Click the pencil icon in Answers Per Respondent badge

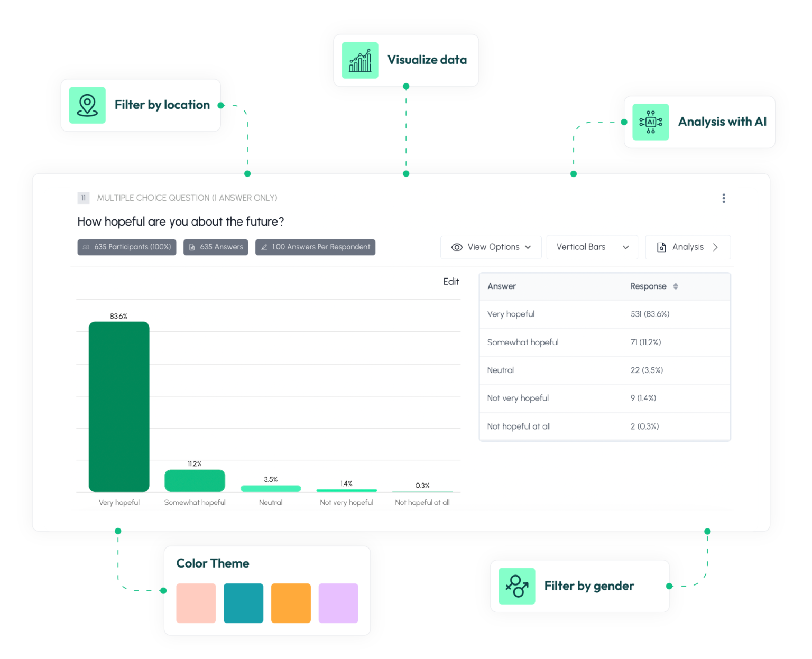tap(264, 247)
